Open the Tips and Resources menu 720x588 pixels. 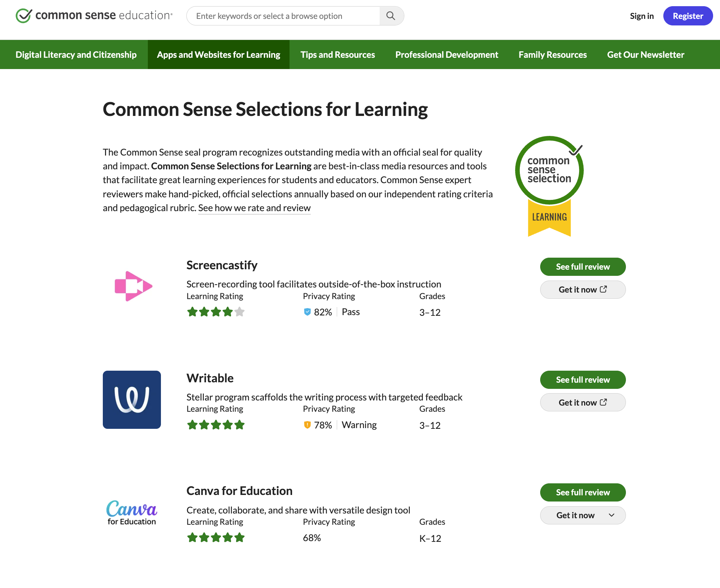(338, 55)
